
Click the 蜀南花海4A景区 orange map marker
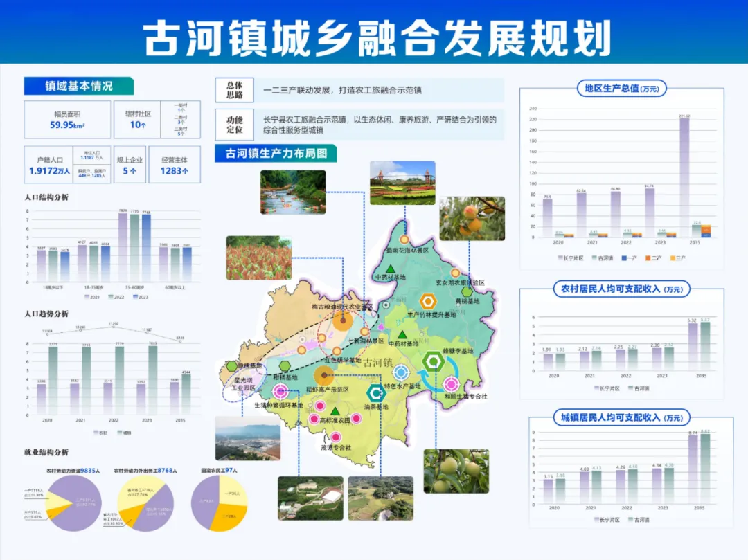click(x=404, y=240)
